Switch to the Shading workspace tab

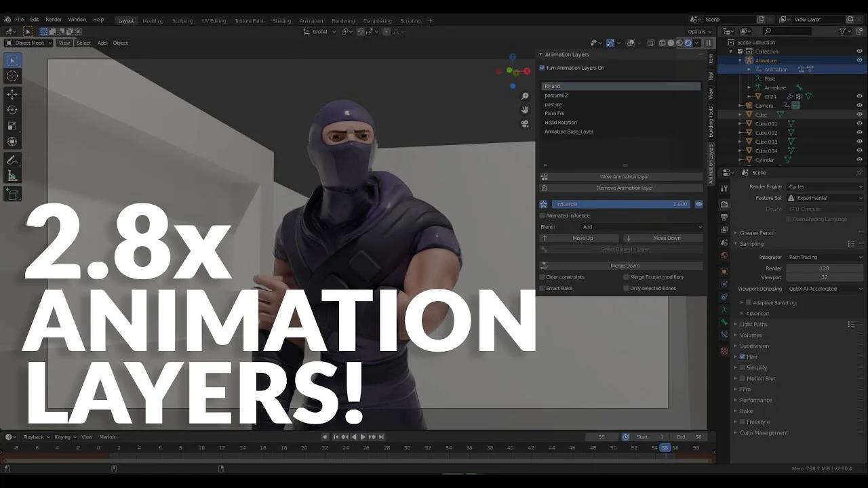tap(281, 20)
